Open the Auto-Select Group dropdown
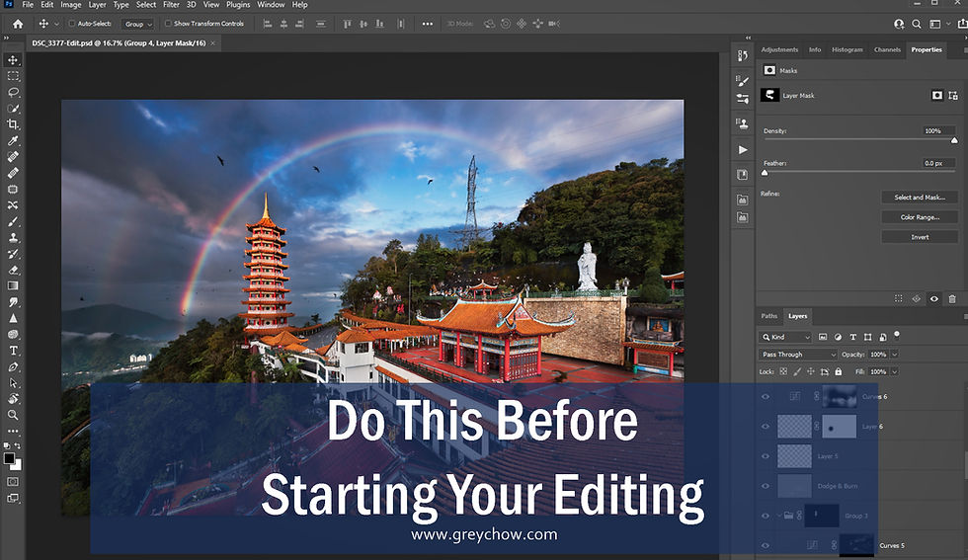The width and height of the screenshot is (968, 560). 137,24
